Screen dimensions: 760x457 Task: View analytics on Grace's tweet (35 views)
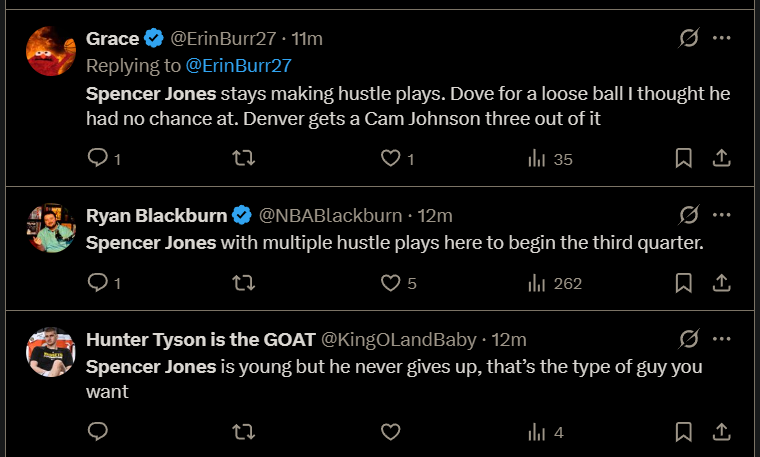pos(537,158)
